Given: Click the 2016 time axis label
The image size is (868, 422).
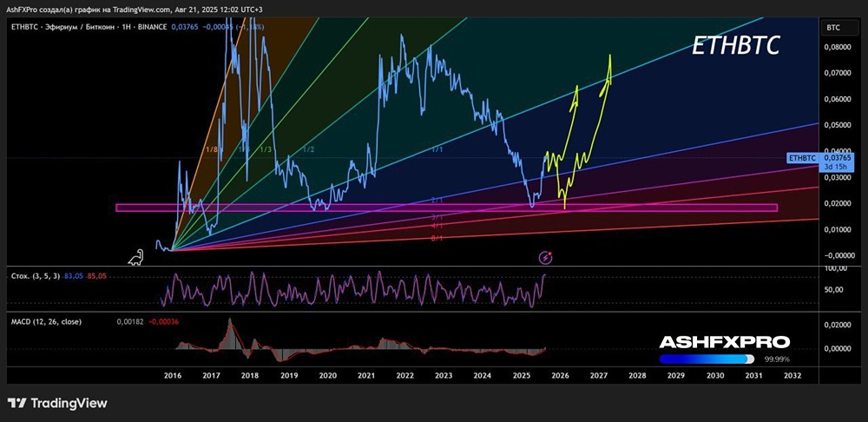Looking at the screenshot, I should pos(173,375).
